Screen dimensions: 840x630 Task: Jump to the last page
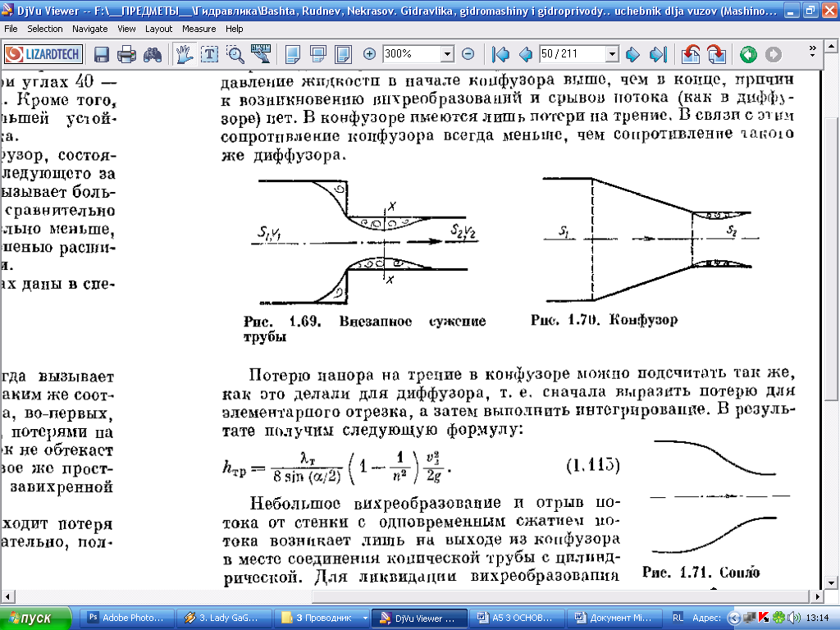pyautogui.click(x=658, y=54)
